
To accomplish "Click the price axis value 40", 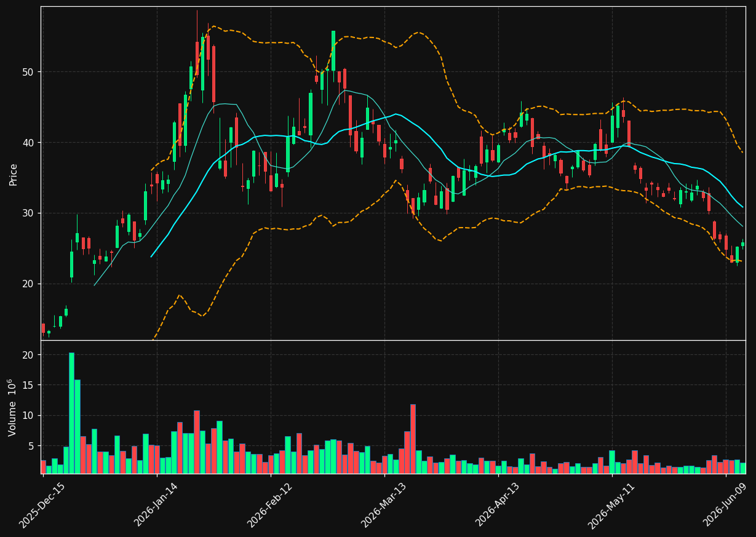I will pyautogui.click(x=28, y=143).
